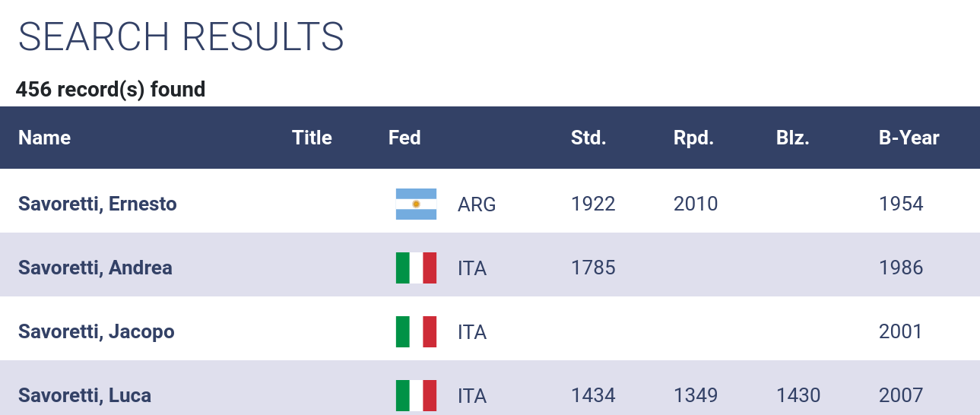Image resolution: width=980 pixels, height=415 pixels.
Task: Click Jacopo Savoretti's Italian flag
Action: click(x=416, y=331)
